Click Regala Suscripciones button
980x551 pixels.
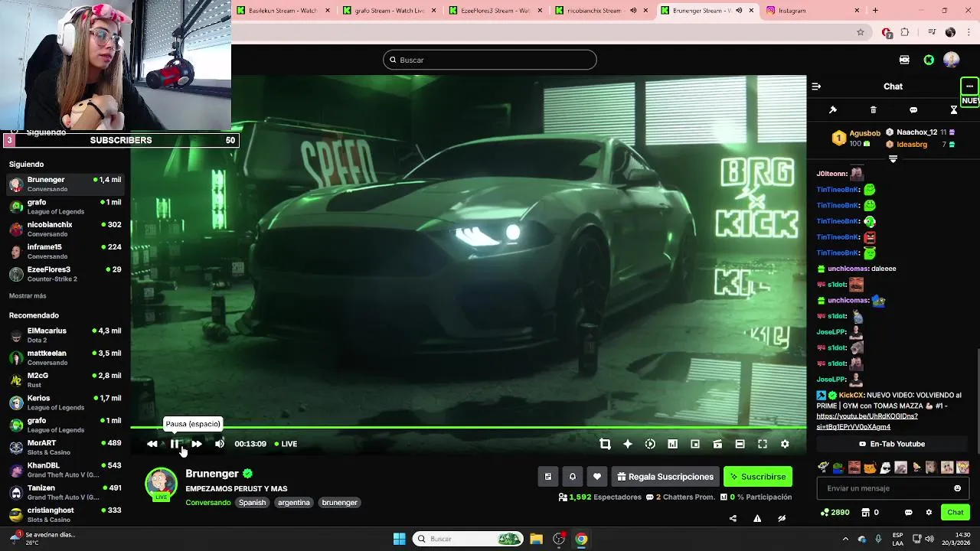[x=665, y=477]
